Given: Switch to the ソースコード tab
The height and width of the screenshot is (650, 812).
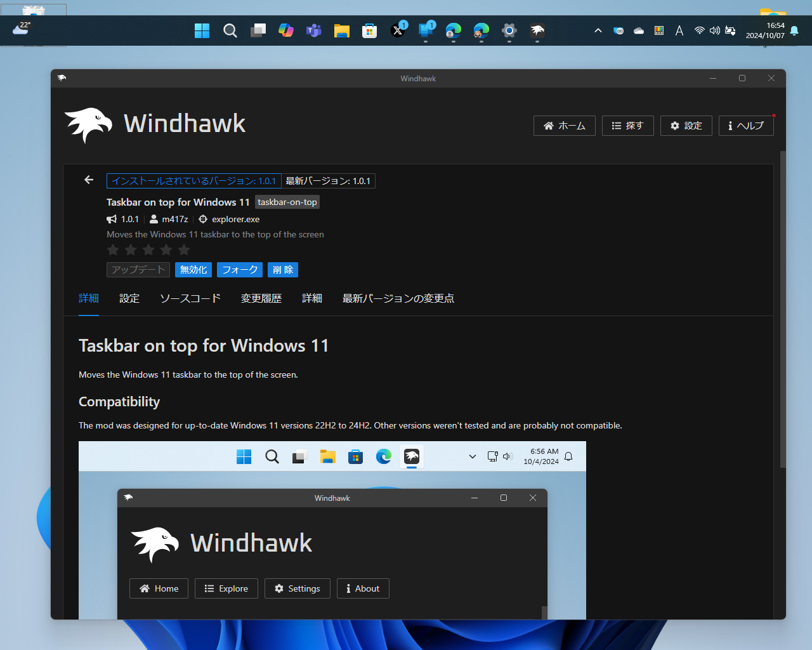Looking at the screenshot, I should (x=190, y=298).
